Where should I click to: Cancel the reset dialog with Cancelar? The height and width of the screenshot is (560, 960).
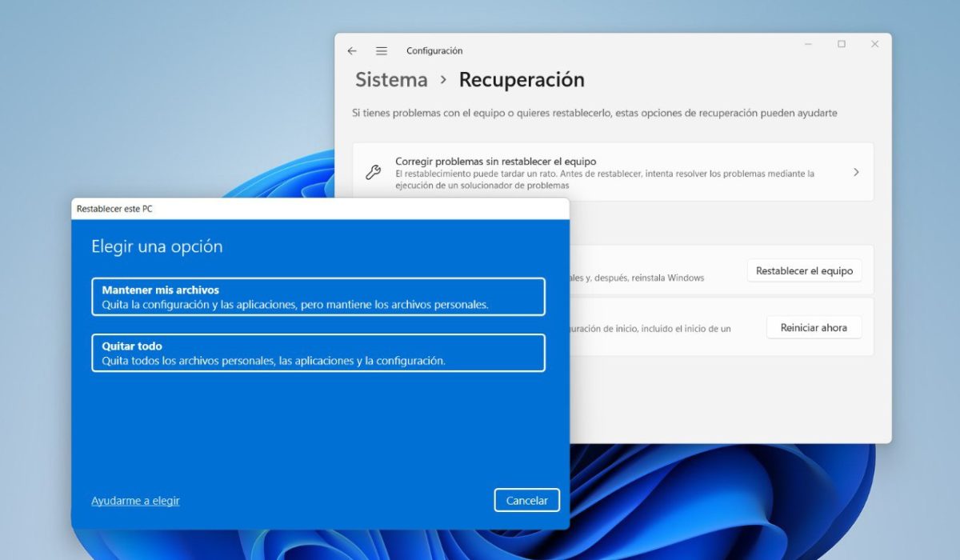(x=527, y=500)
